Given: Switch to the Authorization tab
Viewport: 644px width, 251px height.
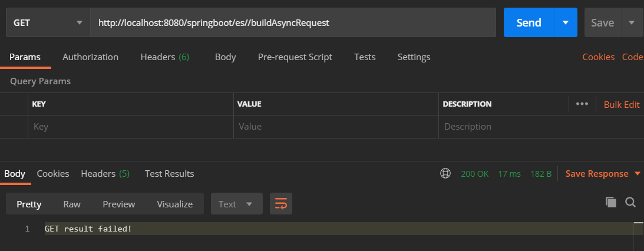Looking at the screenshot, I should pyautogui.click(x=90, y=57).
